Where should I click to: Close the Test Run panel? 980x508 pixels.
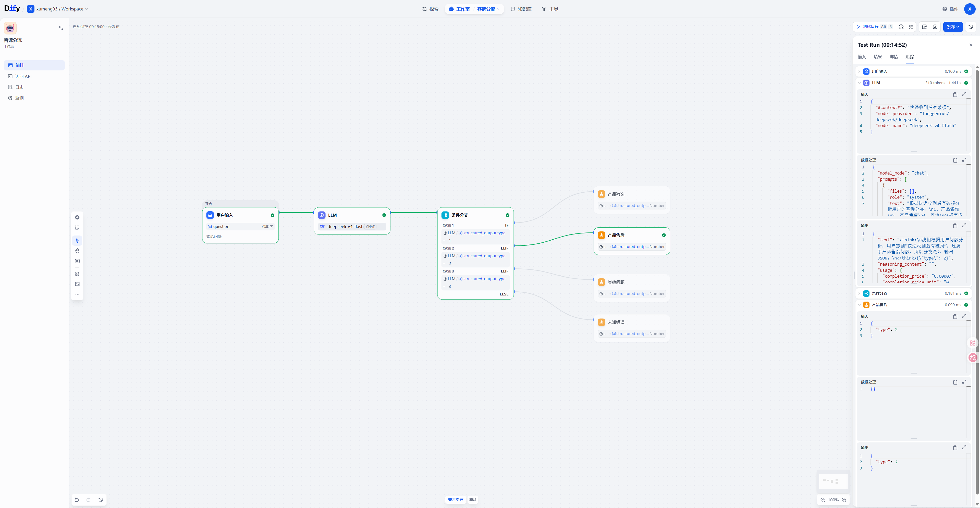click(x=971, y=45)
